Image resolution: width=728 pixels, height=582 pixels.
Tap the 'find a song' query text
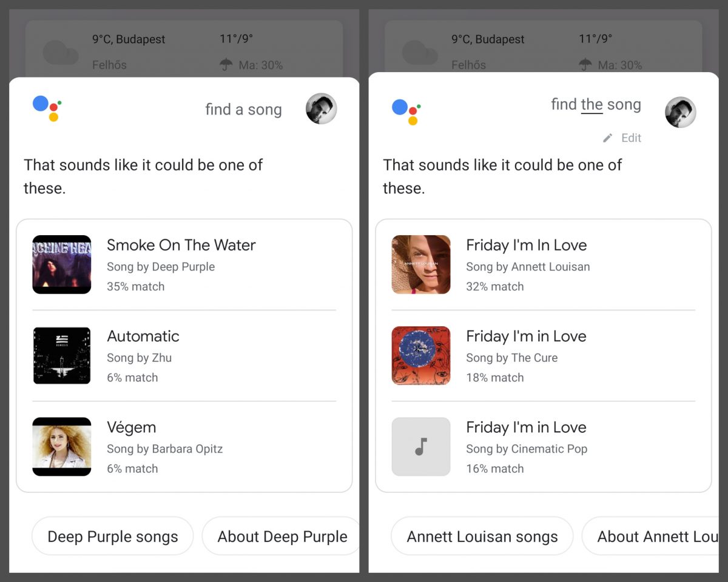point(243,110)
